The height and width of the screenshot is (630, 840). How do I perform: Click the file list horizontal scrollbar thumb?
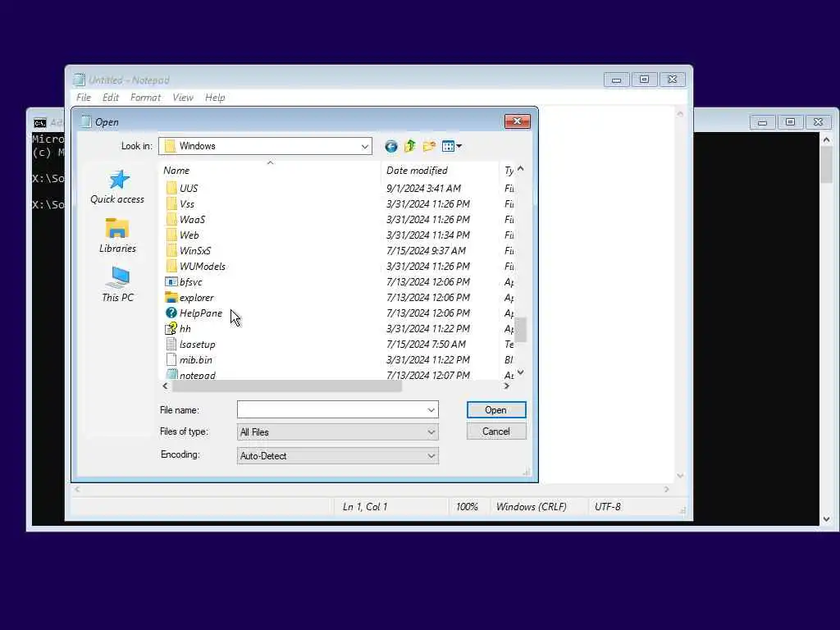click(286, 386)
